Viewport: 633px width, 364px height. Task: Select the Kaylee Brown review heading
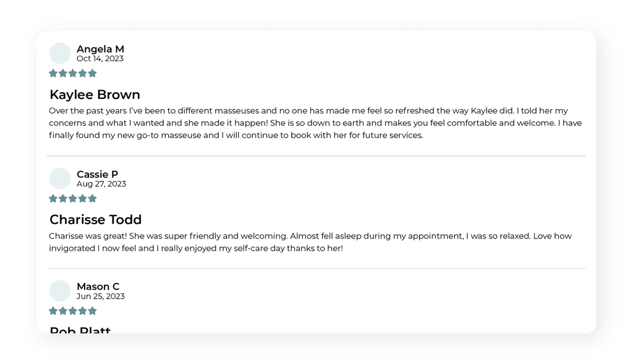click(95, 95)
